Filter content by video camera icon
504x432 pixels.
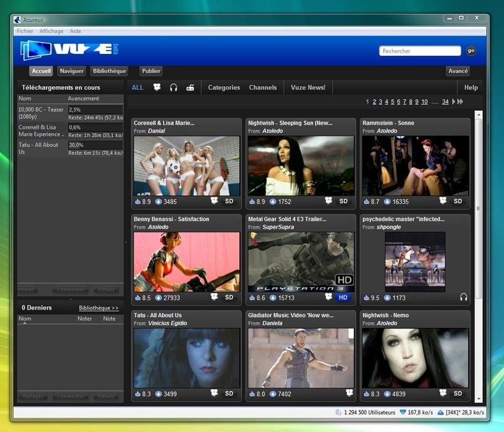tap(157, 87)
